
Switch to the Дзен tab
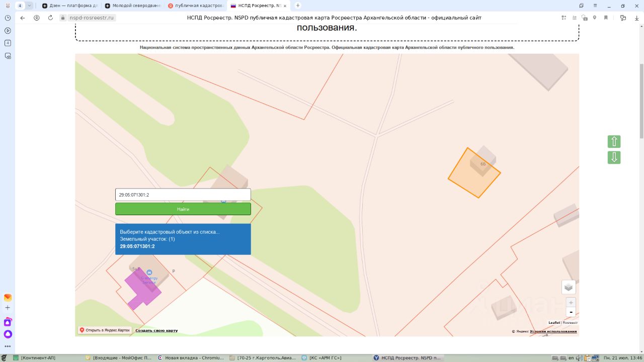pos(70,6)
